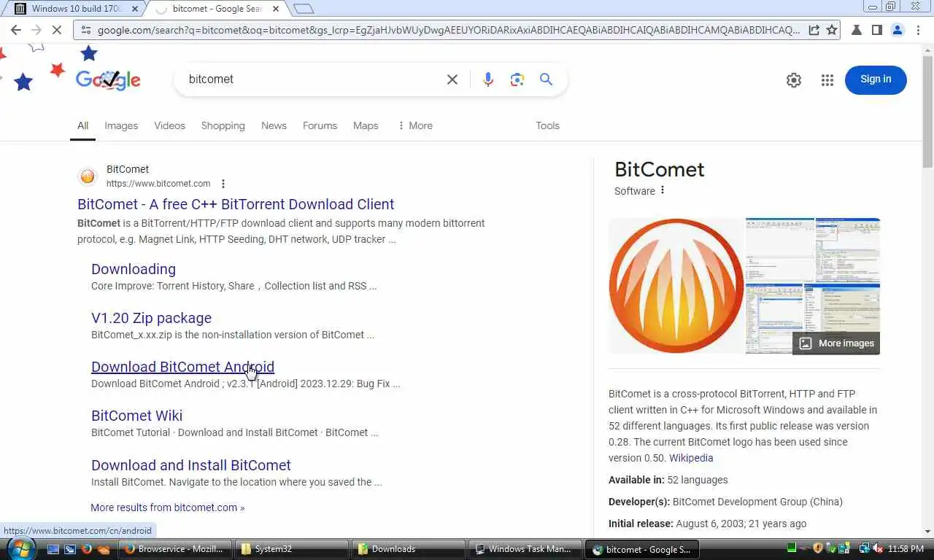This screenshot has height=560, width=934.
Task: Click network tray icon
Action: pyautogui.click(x=864, y=548)
